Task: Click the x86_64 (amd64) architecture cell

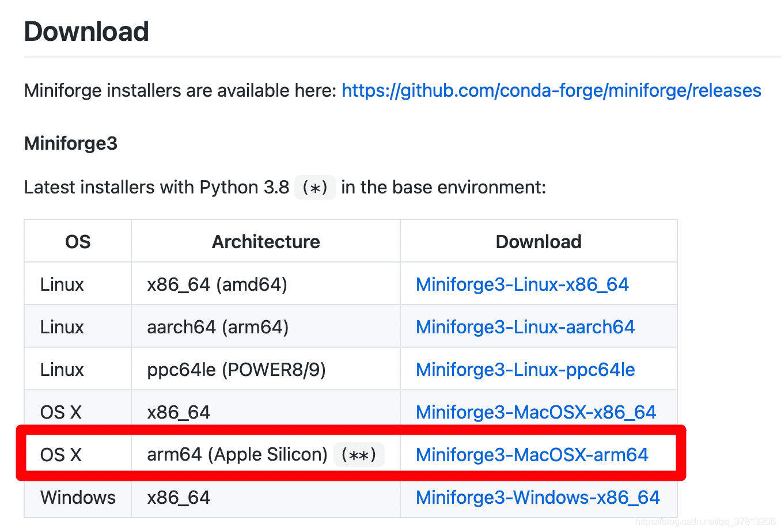Action: click(217, 284)
